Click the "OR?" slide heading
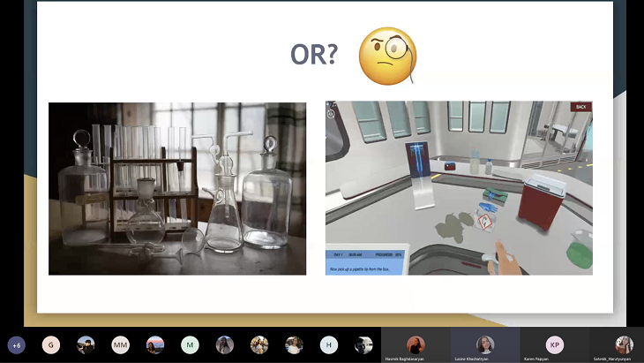Screen dimensions: 644x363 314,54
